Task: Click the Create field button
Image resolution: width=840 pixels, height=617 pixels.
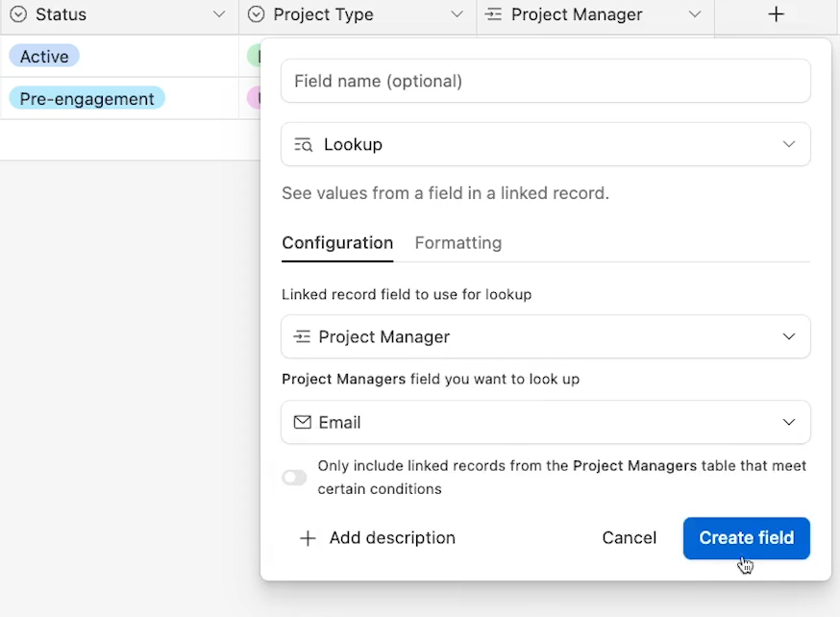Action: click(x=746, y=538)
